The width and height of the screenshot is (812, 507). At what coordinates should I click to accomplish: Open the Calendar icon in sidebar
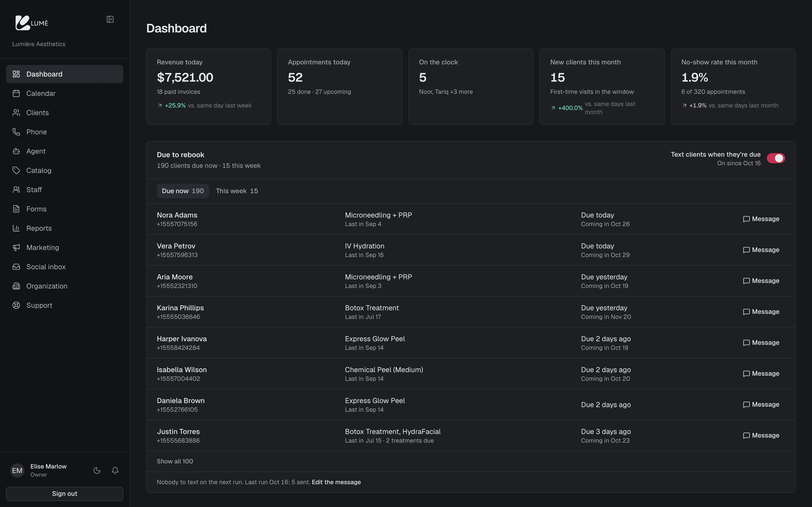16,93
